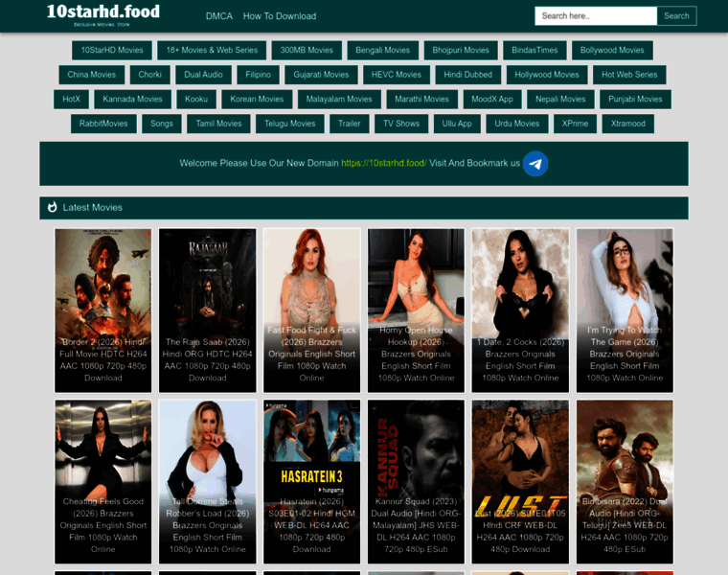Open the Border 2 (2026) movie poster
The width and height of the screenshot is (728, 575).
coord(103,310)
